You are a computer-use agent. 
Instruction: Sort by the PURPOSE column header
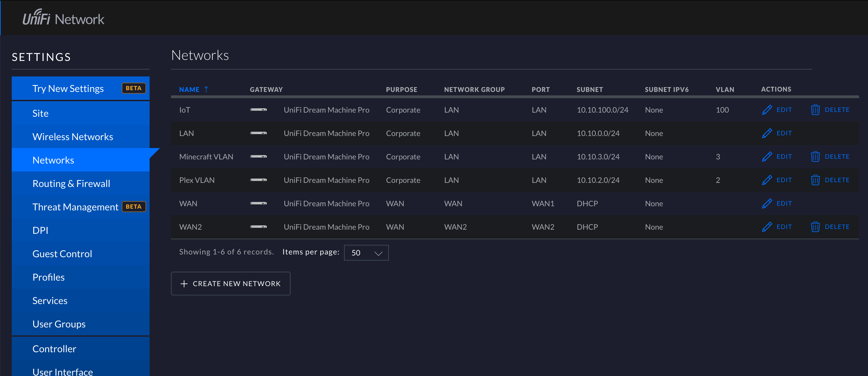point(402,90)
